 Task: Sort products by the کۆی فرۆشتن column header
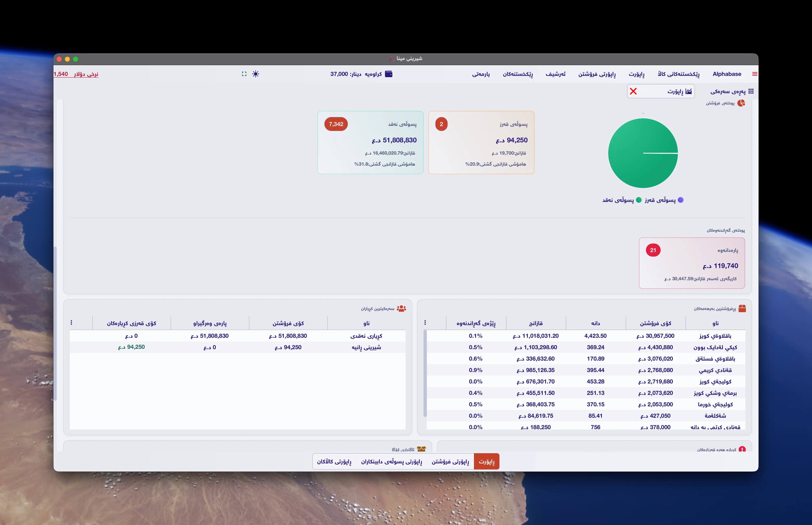[x=656, y=323]
